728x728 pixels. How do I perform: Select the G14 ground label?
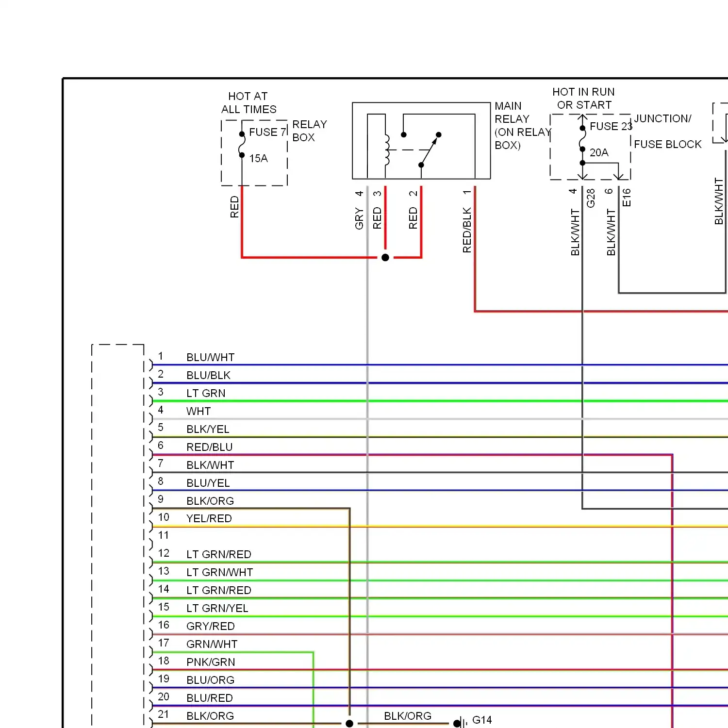point(482,720)
